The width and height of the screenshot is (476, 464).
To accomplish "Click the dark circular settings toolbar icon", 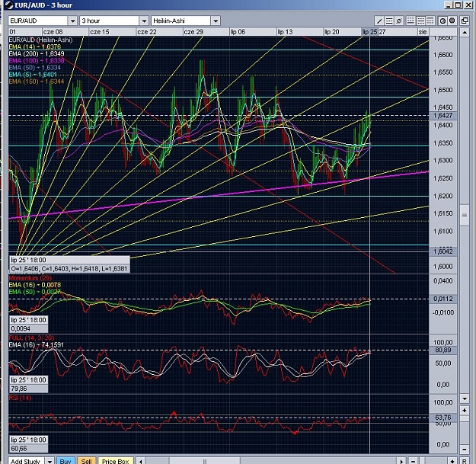I will coord(452,21).
